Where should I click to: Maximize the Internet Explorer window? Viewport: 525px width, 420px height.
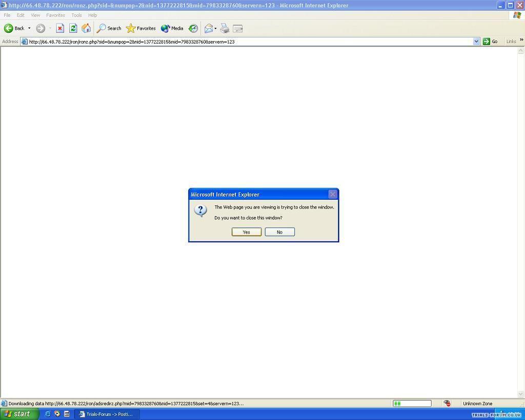click(510, 5)
